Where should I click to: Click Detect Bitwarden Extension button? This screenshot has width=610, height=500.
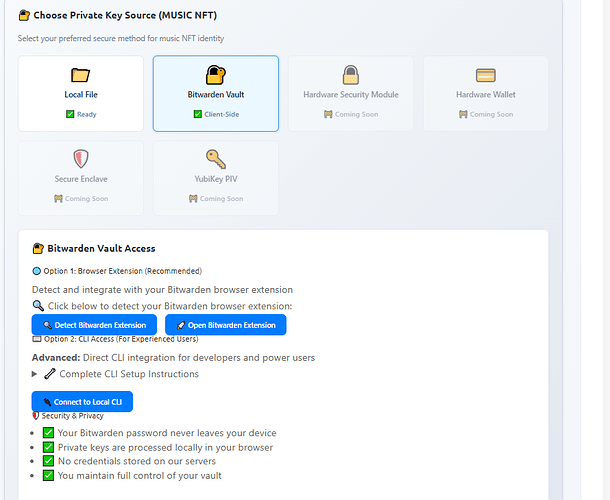click(94, 325)
